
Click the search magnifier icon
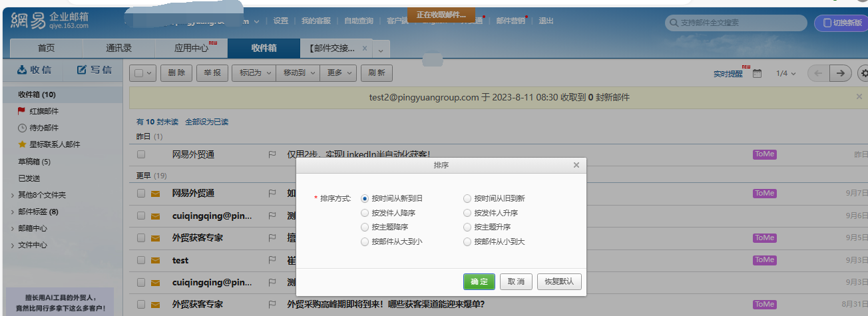click(674, 23)
